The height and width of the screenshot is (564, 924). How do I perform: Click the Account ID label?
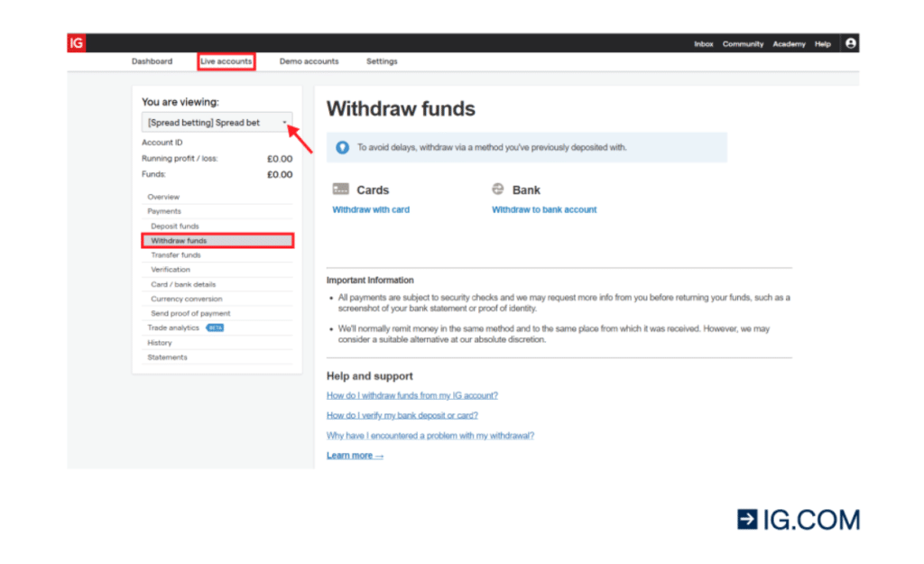pos(162,143)
